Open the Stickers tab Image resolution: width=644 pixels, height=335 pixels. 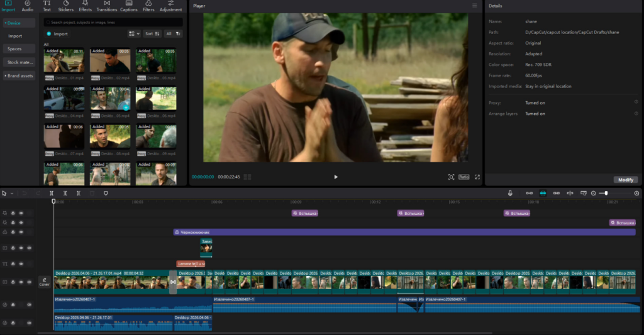[x=65, y=6]
